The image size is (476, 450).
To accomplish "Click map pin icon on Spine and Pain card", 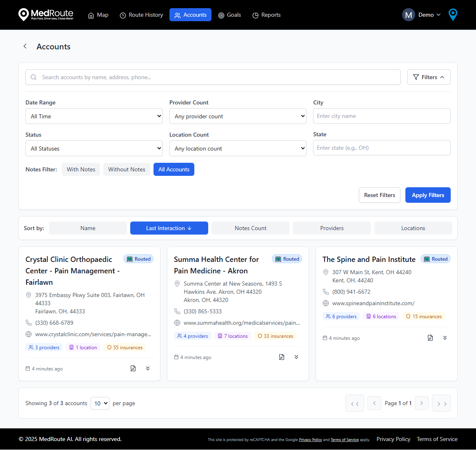I will tap(325, 272).
